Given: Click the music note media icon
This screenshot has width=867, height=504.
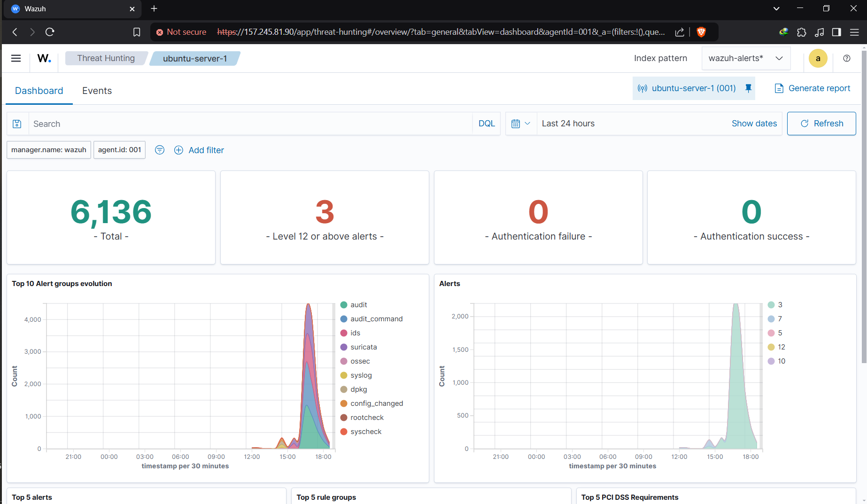Looking at the screenshot, I should (x=820, y=32).
